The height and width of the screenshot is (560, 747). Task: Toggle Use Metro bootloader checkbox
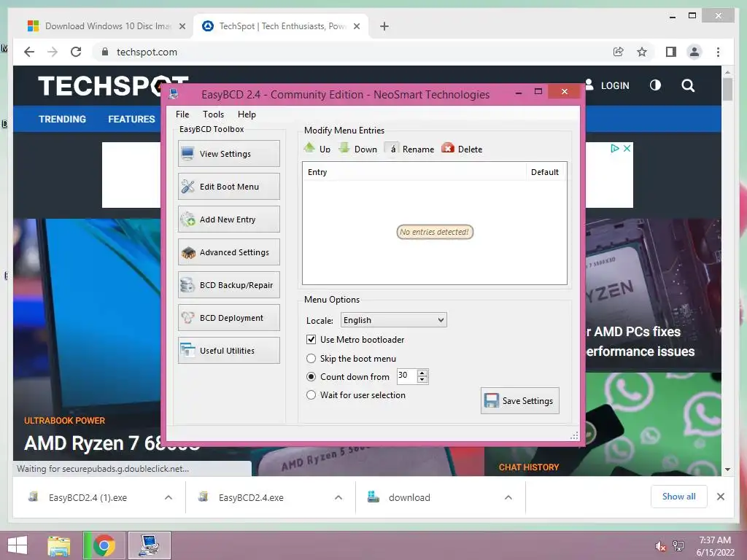[311, 340]
